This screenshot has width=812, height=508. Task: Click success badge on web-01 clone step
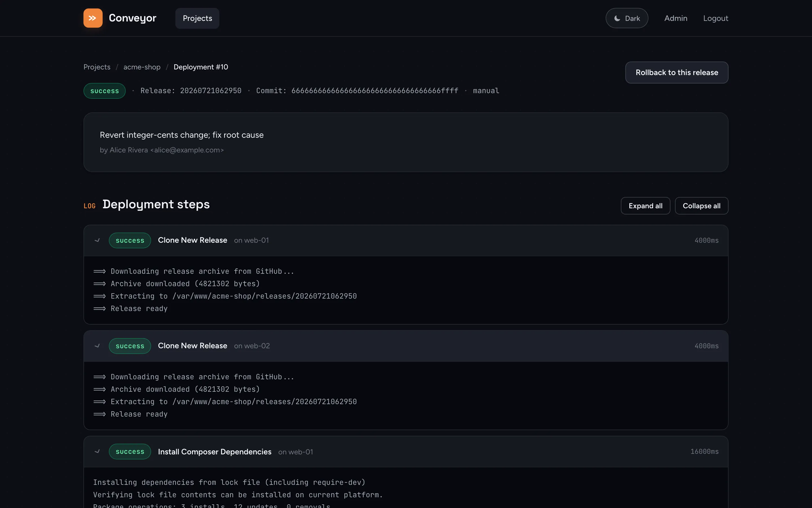(130, 240)
